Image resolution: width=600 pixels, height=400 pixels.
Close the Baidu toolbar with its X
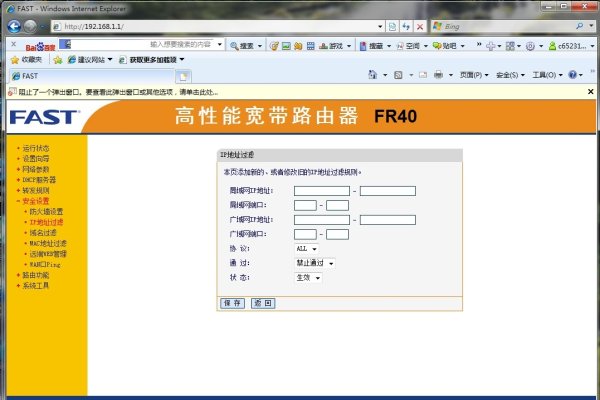[x=13, y=44]
